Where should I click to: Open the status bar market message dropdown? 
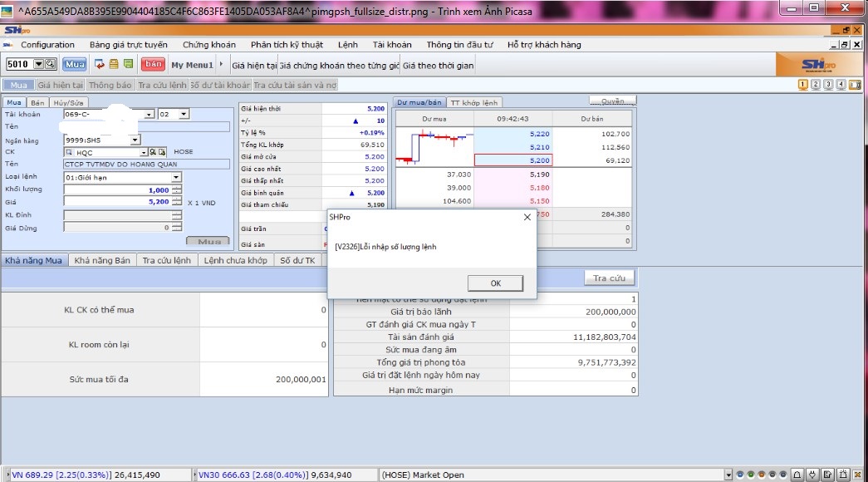[728, 475]
